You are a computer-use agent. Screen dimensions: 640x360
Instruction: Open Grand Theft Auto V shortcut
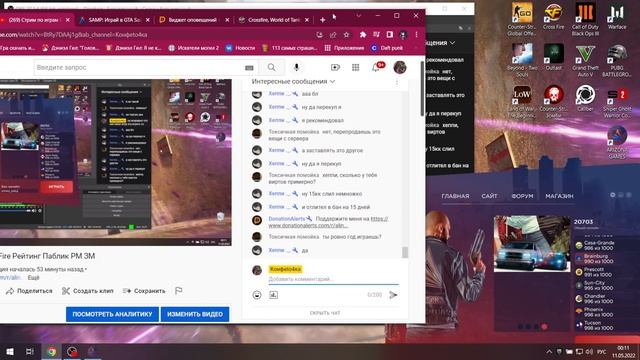pos(585,60)
